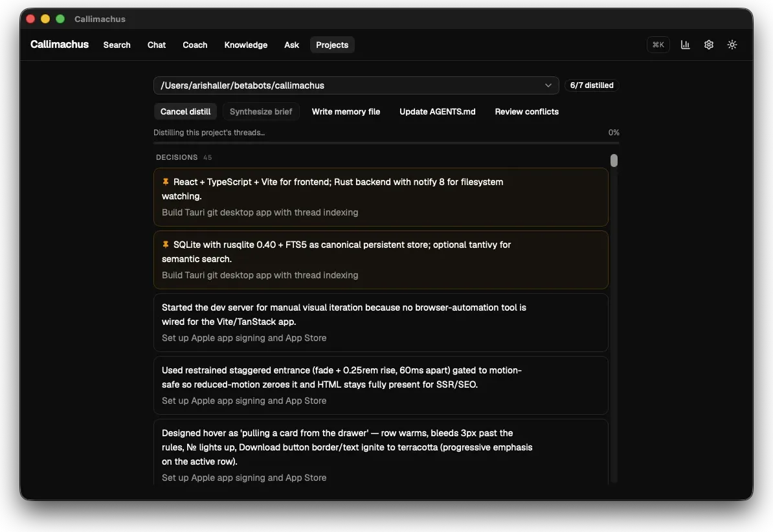Viewport: 773px width, 532px height.
Task: Click the 0% progress value
Action: [x=614, y=133]
